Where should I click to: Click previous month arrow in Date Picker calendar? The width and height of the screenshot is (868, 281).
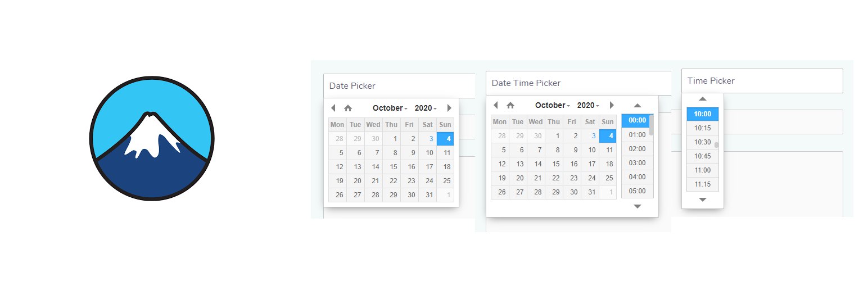(333, 108)
